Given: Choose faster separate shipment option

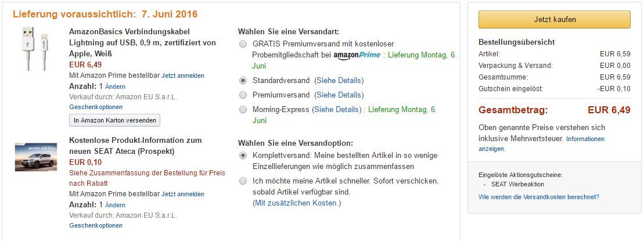Looking at the screenshot, I should pos(243,181).
